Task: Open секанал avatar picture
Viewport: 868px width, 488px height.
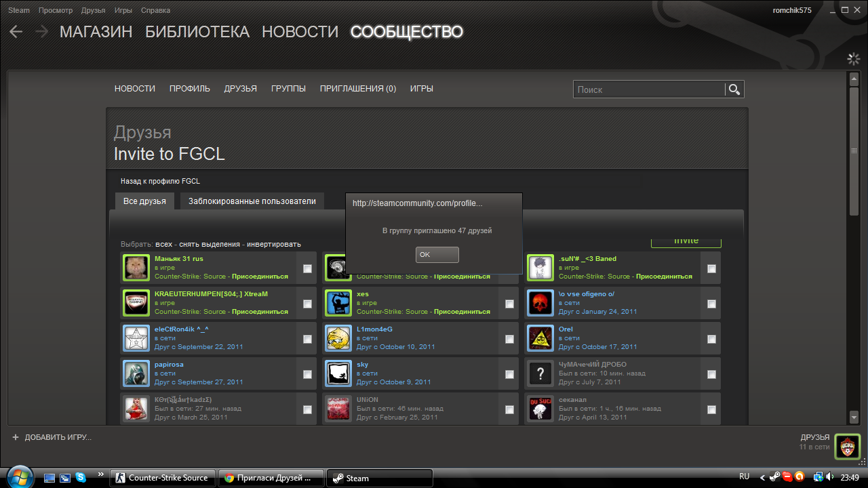Action: click(540, 409)
